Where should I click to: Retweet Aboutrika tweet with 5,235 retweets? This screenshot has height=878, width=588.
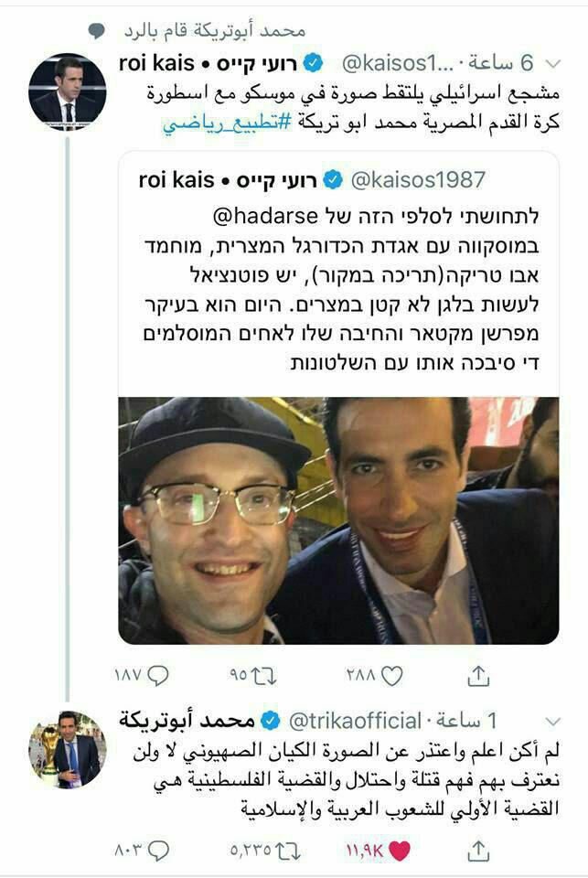click(288, 851)
